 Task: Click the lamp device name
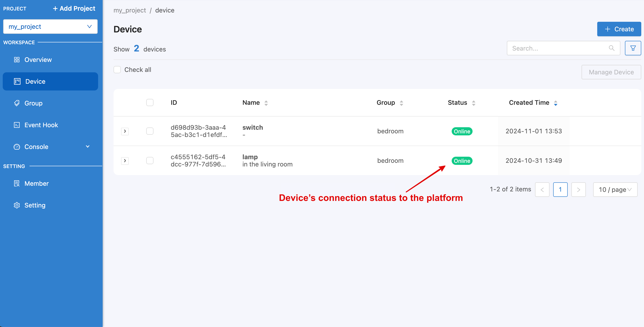click(250, 157)
